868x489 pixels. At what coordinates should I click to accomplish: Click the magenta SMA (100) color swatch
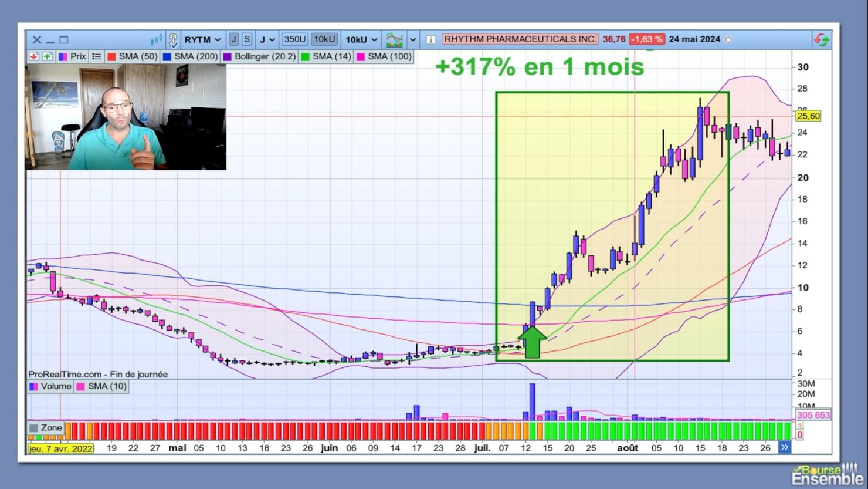[361, 57]
